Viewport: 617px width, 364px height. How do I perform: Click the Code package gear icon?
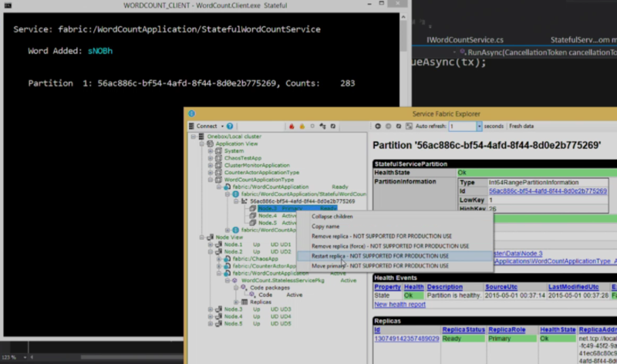(252, 295)
